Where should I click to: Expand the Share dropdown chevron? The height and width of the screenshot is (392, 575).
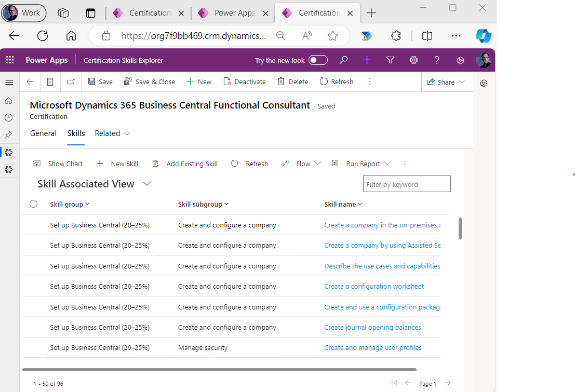pyautogui.click(x=462, y=82)
